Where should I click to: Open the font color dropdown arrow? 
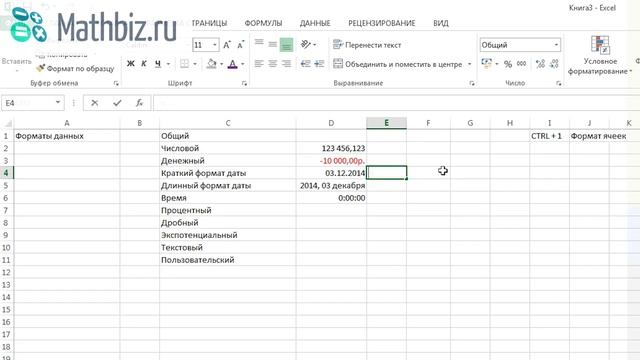click(243, 64)
